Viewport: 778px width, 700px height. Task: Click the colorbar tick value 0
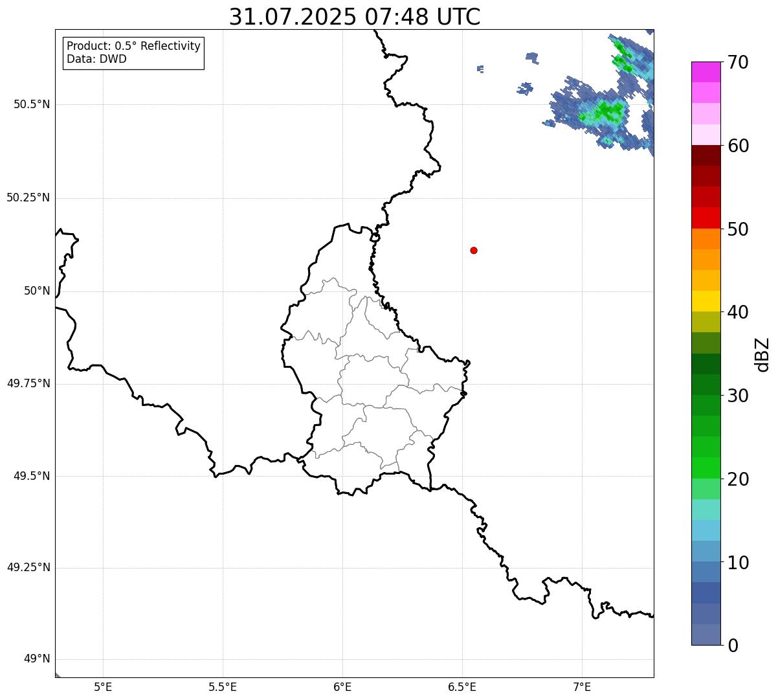tap(733, 646)
